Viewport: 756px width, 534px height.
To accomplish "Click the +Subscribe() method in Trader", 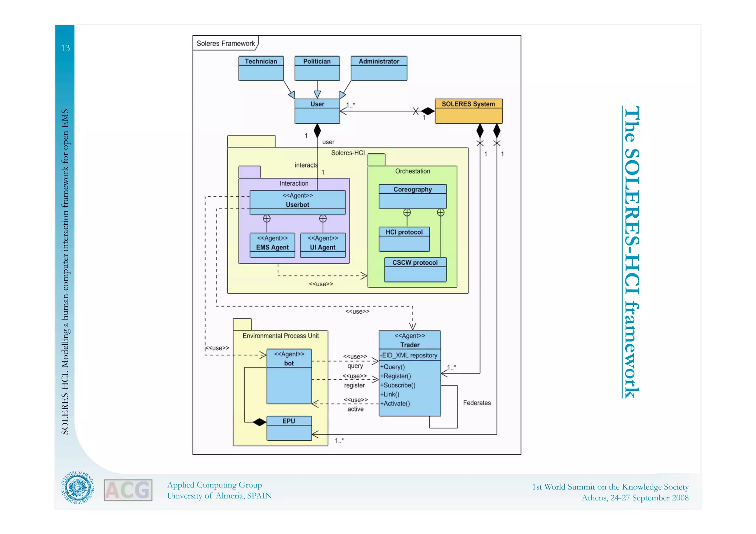I will (x=398, y=385).
